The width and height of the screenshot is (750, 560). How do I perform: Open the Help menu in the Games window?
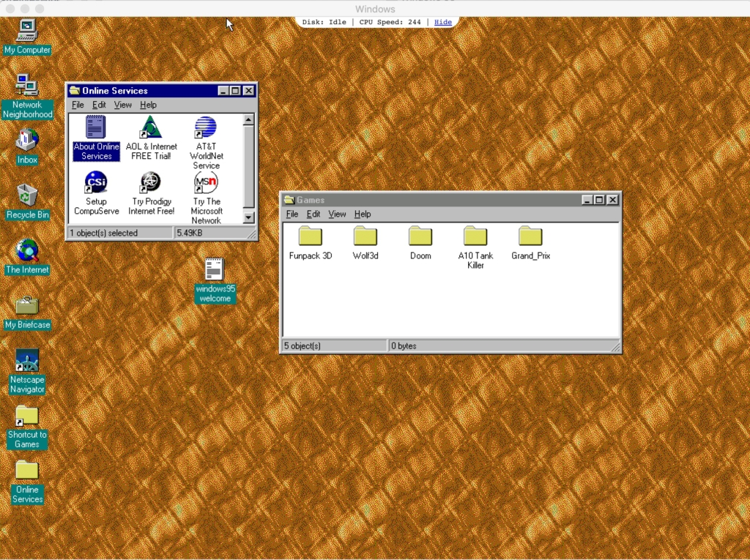pyautogui.click(x=362, y=214)
